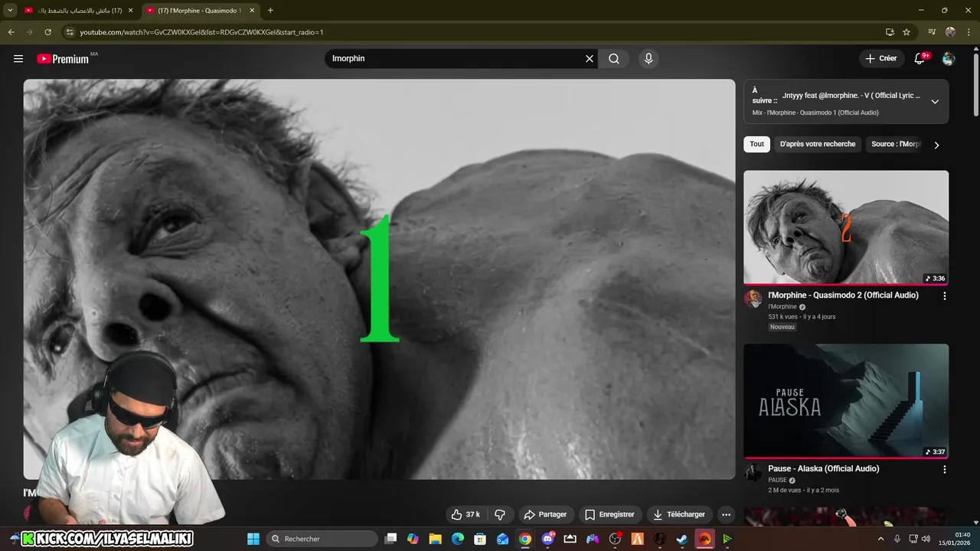Click the main video player

[x=379, y=279]
